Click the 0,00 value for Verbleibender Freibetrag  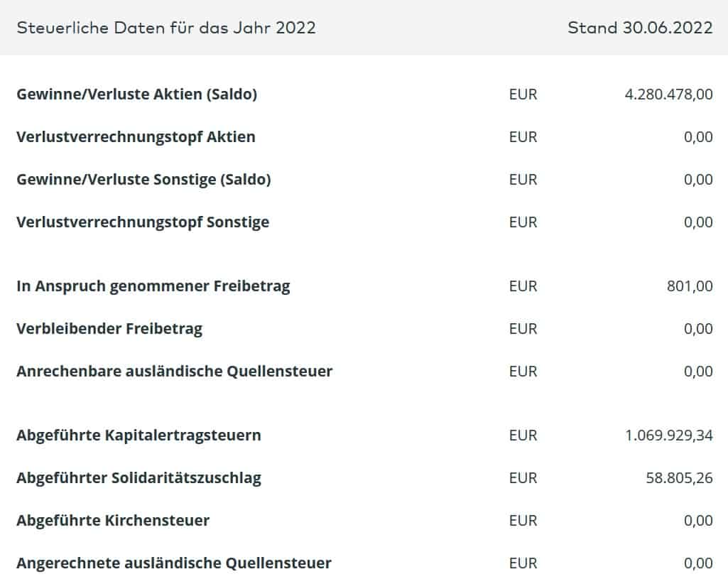698,328
